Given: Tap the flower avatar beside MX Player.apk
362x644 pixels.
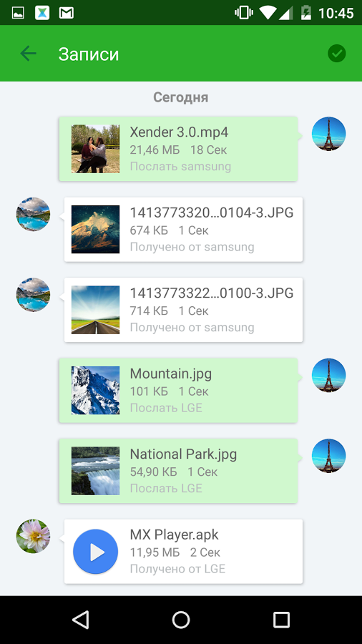Looking at the screenshot, I should click(33, 536).
